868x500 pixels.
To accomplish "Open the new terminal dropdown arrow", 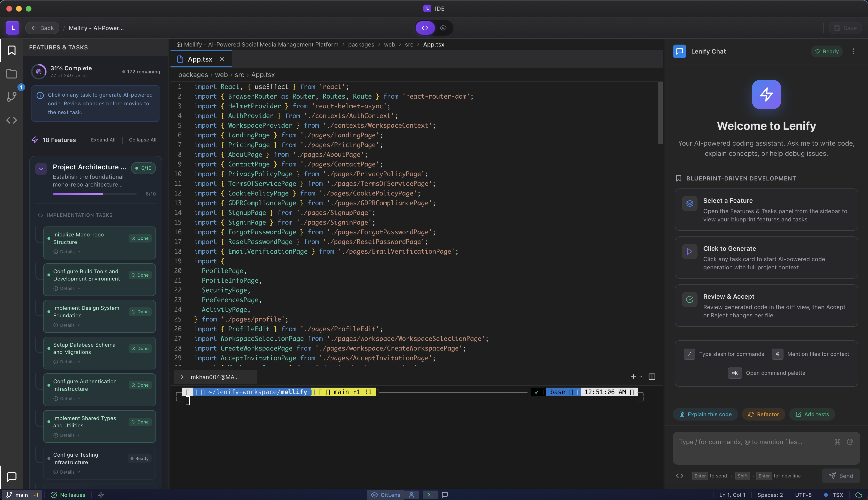I will 641,377.
